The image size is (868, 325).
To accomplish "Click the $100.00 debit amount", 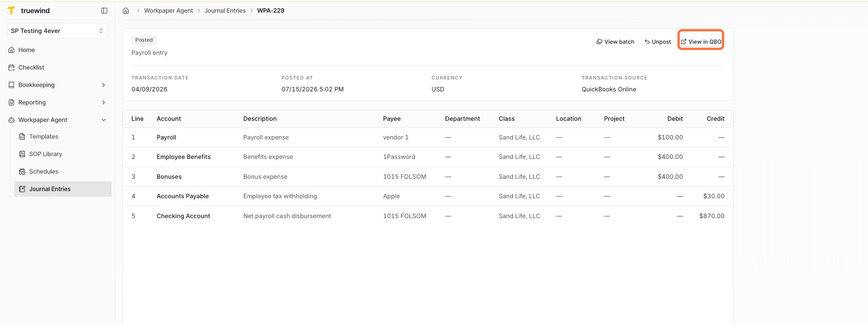I will [670, 137].
